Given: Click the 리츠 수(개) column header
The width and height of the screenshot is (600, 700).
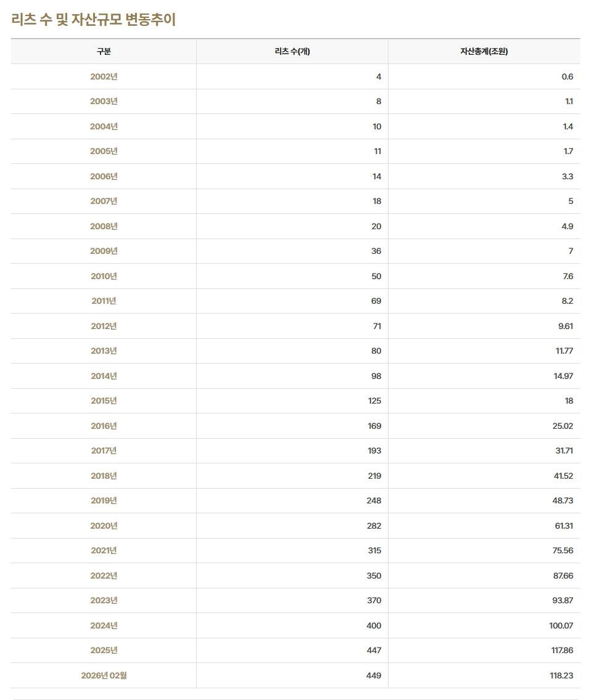Looking at the screenshot, I should pyautogui.click(x=292, y=51).
